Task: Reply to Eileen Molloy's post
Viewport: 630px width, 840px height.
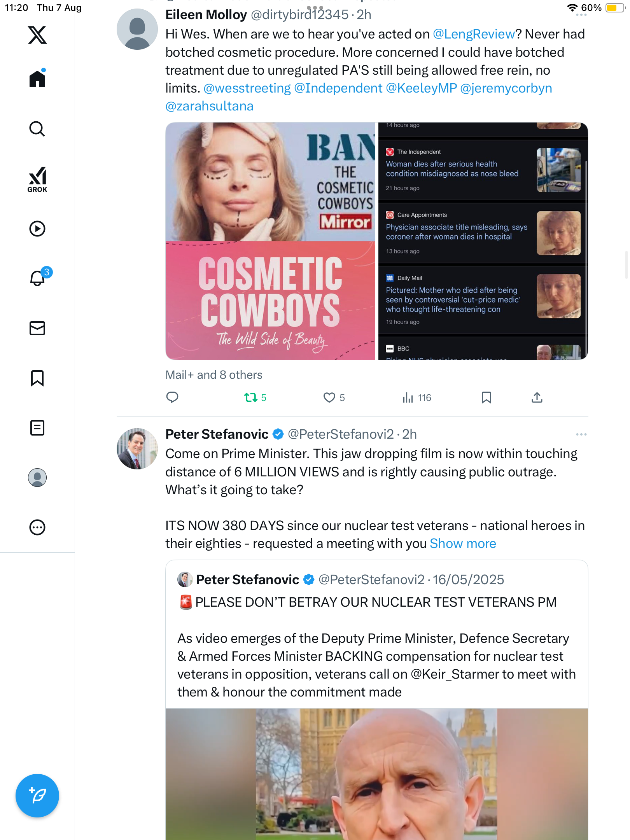Action: (x=172, y=397)
